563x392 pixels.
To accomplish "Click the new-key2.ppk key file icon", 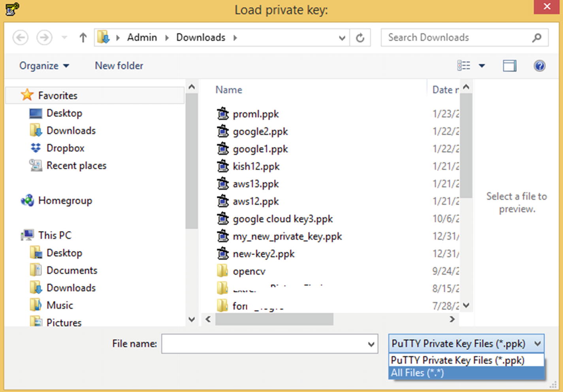I will tap(223, 253).
